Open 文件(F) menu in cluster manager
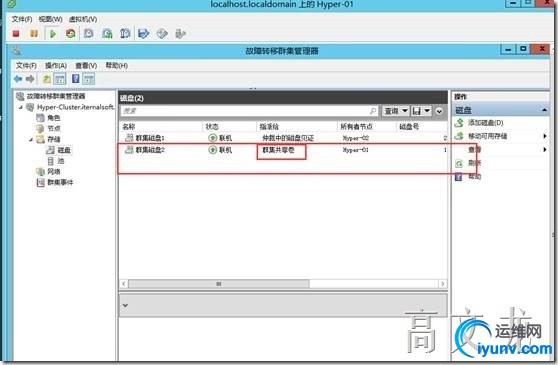 [x=26, y=65]
